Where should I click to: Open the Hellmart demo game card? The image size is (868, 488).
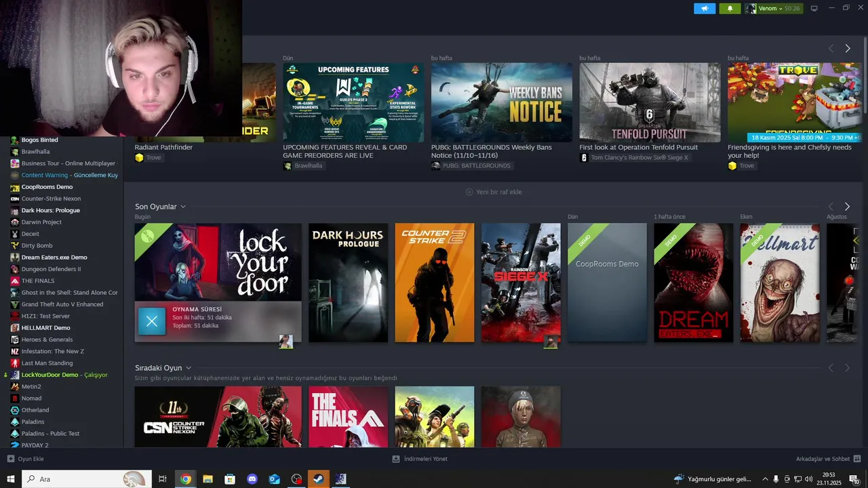[780, 283]
